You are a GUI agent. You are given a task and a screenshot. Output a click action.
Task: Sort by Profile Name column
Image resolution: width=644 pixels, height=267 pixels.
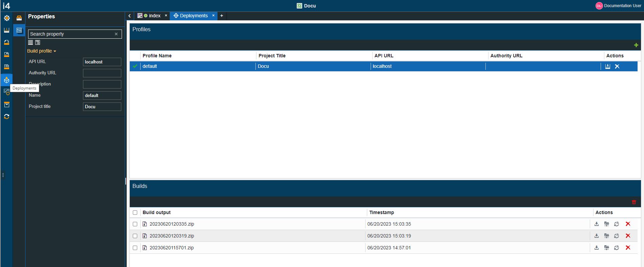(157, 56)
